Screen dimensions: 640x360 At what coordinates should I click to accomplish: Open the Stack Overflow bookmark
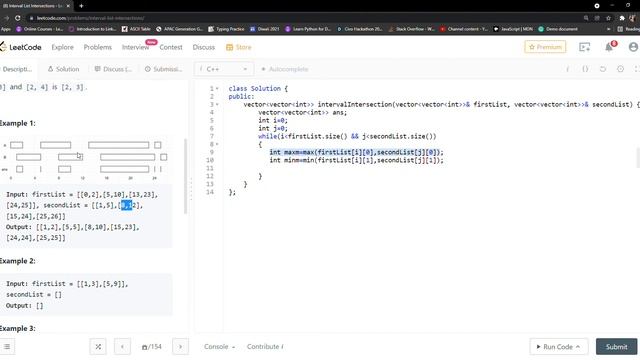pos(411,29)
